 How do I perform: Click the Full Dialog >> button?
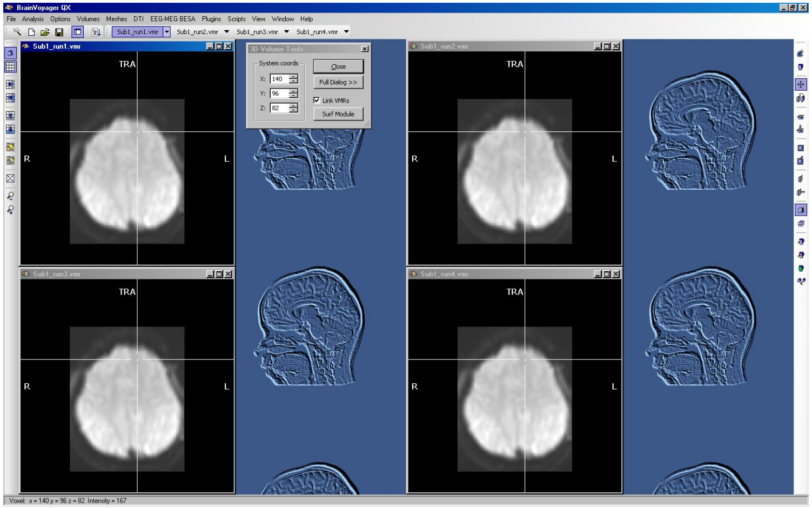pyautogui.click(x=338, y=82)
